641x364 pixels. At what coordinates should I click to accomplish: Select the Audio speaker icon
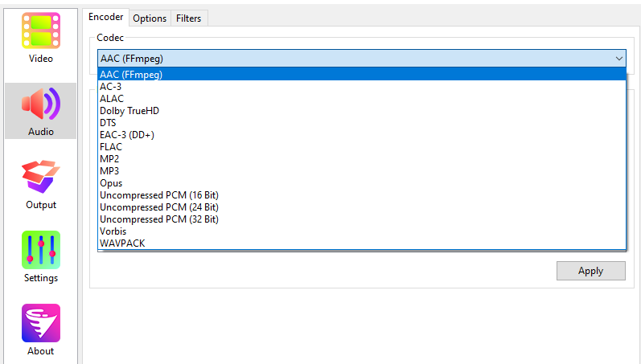(41, 104)
